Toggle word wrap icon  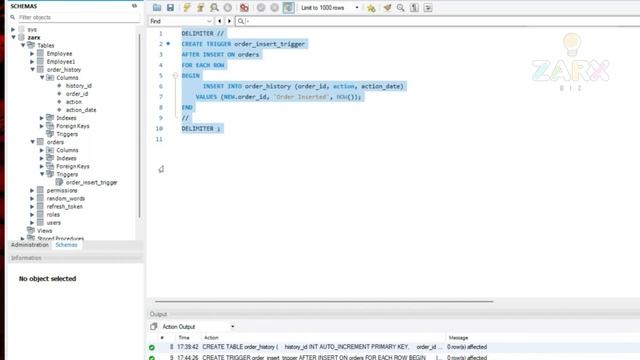pyautogui.click(x=428, y=7)
